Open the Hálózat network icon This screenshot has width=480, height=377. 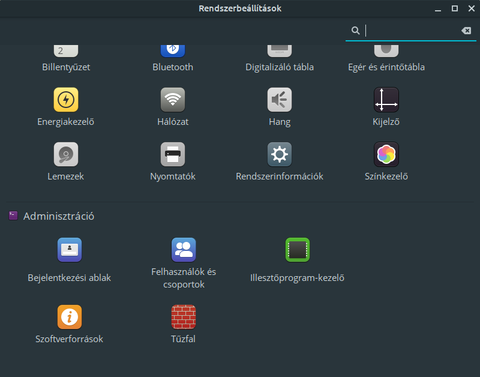(173, 100)
